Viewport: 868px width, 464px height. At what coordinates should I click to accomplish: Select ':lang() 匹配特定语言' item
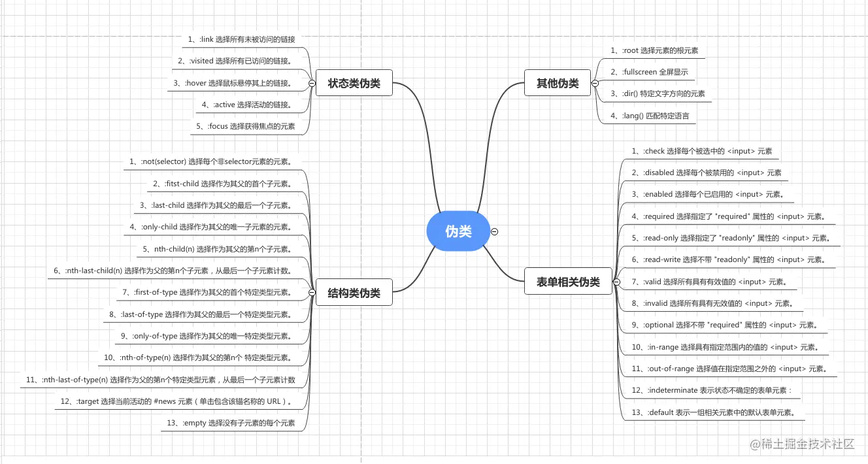[x=650, y=116]
